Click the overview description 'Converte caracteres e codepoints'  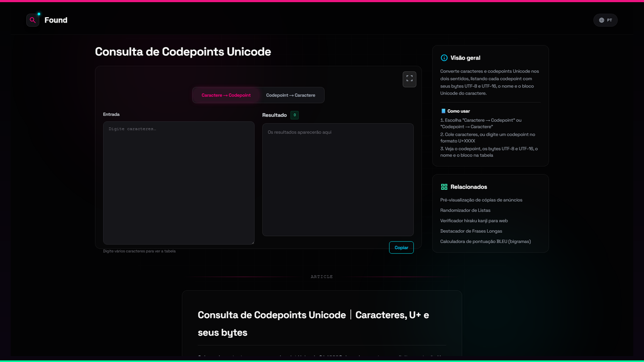pos(489,82)
